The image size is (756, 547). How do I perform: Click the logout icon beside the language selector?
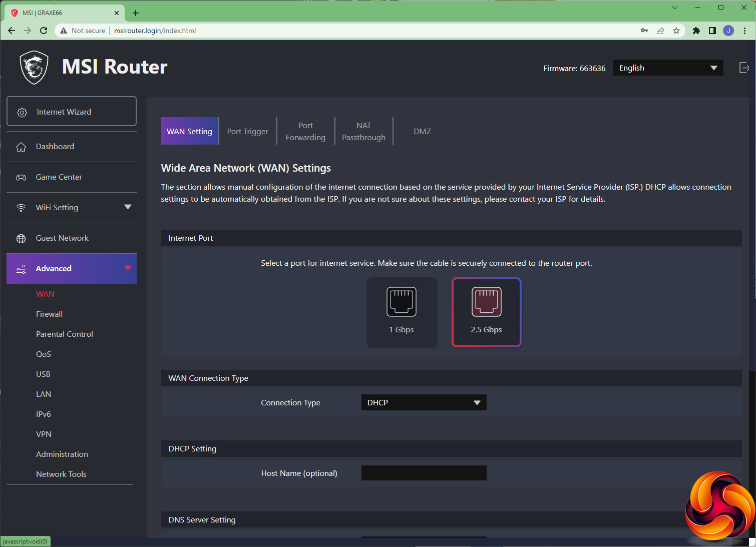coord(744,68)
